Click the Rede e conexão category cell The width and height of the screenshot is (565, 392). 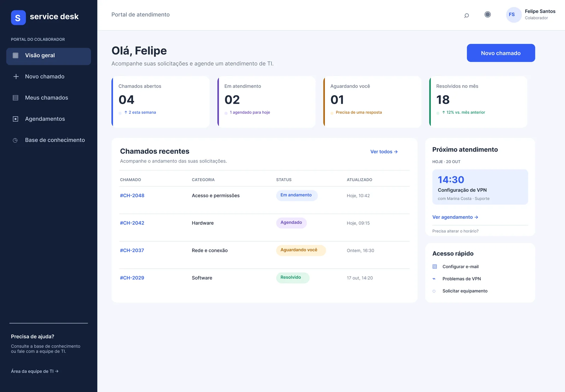point(210,251)
